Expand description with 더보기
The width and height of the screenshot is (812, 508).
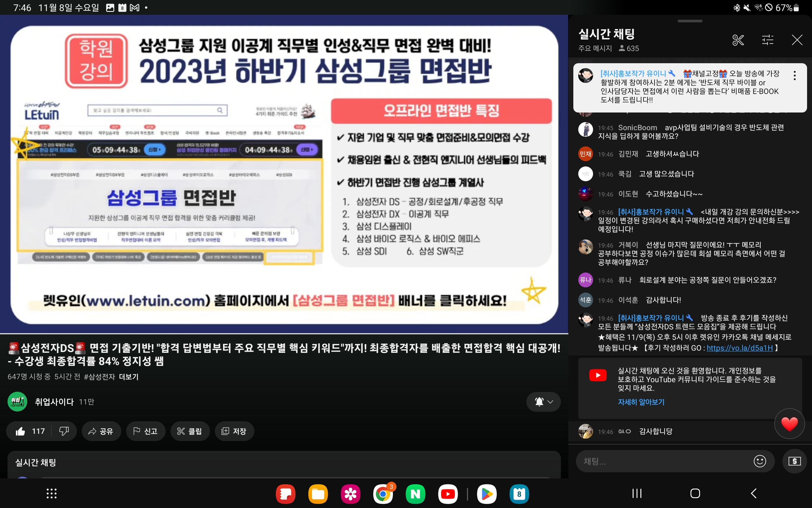[x=129, y=377]
